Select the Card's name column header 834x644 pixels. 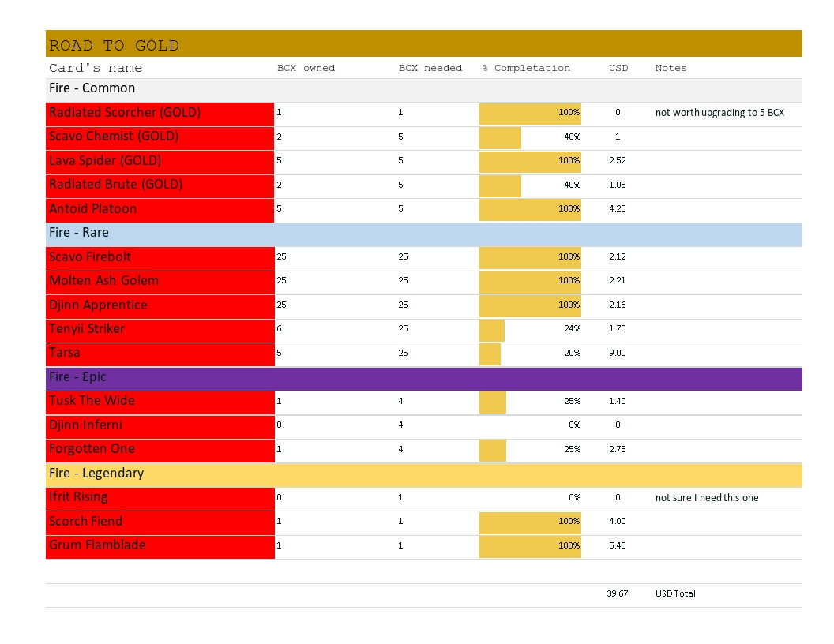96,68
